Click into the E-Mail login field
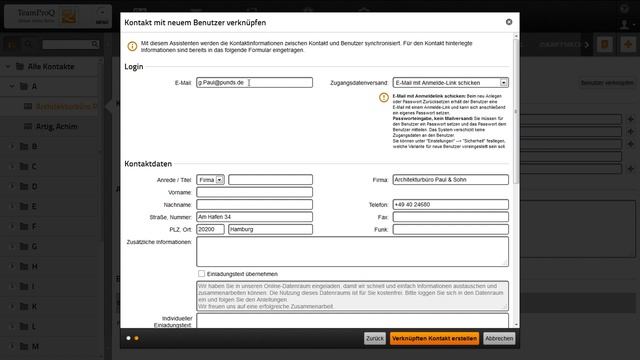The width and height of the screenshot is (640, 360). tap(254, 82)
